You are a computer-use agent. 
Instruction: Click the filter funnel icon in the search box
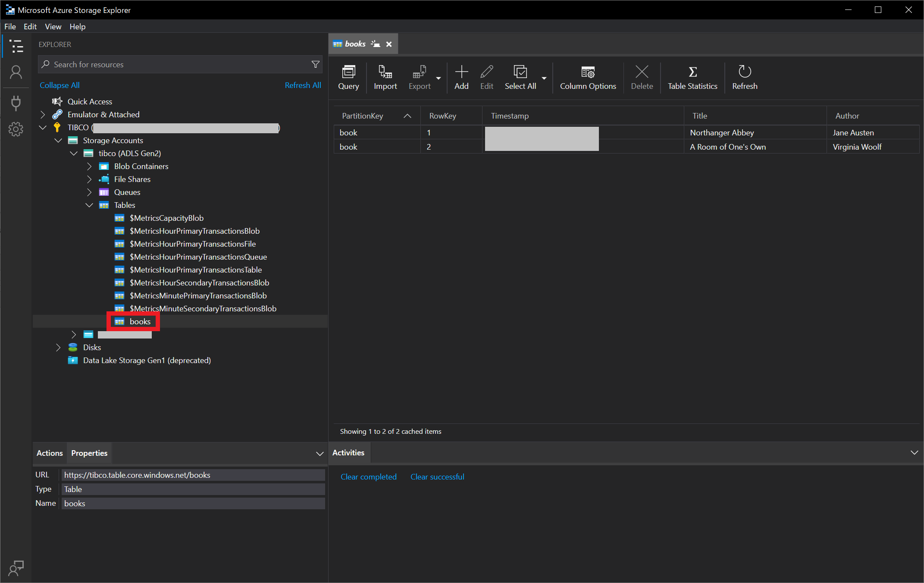pyautogui.click(x=316, y=64)
